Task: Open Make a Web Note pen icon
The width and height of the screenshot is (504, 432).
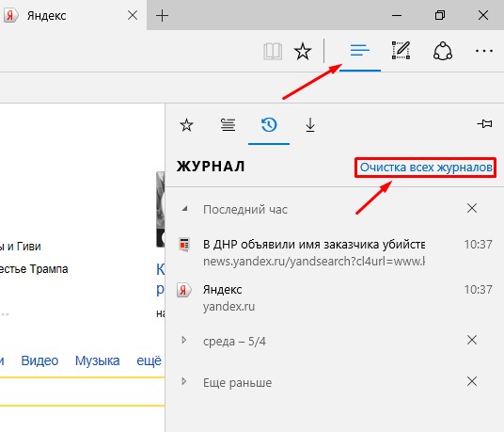Action: 401,51
